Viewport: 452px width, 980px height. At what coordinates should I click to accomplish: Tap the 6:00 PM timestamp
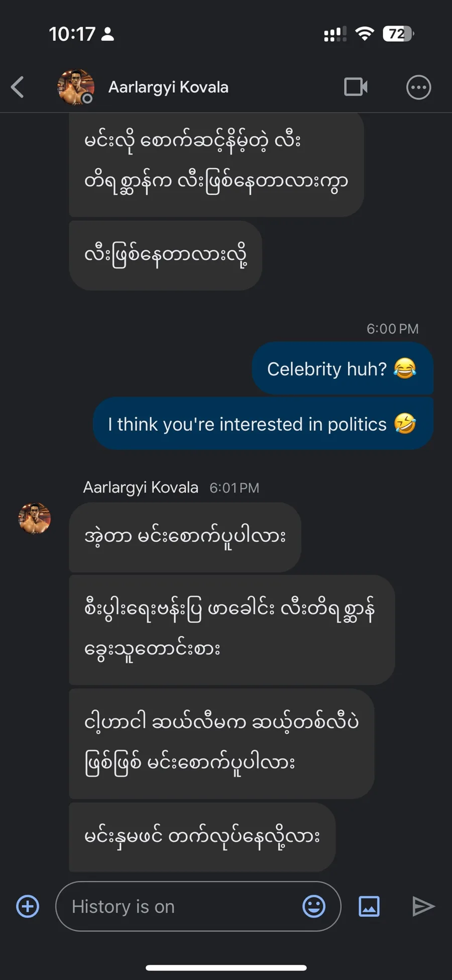coord(392,329)
